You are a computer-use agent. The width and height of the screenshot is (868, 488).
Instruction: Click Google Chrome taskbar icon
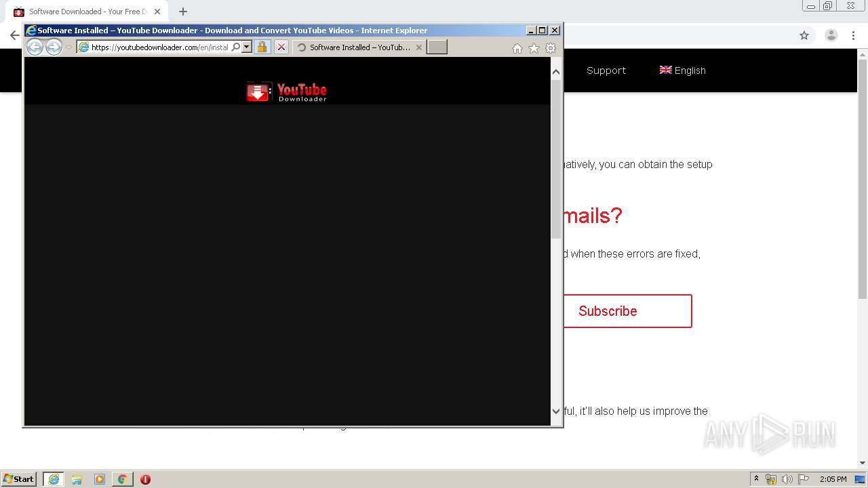[x=122, y=479]
